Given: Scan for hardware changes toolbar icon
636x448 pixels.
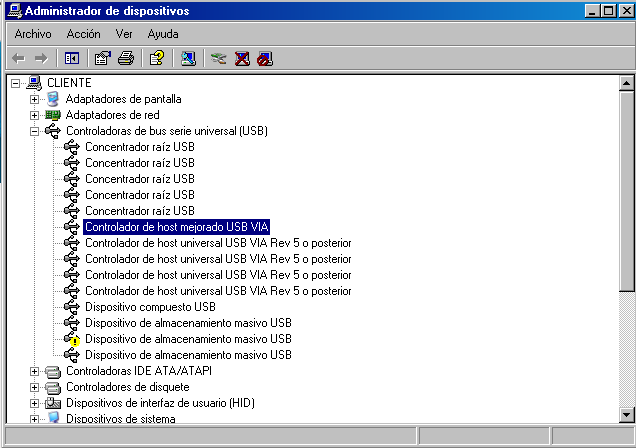Looking at the screenshot, I should pyautogui.click(x=188, y=59).
